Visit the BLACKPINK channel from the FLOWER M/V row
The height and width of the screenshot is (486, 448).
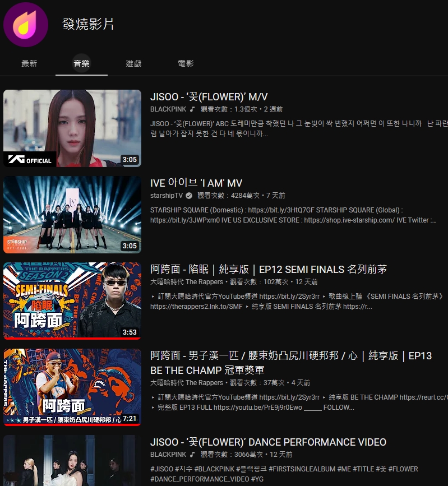point(168,109)
